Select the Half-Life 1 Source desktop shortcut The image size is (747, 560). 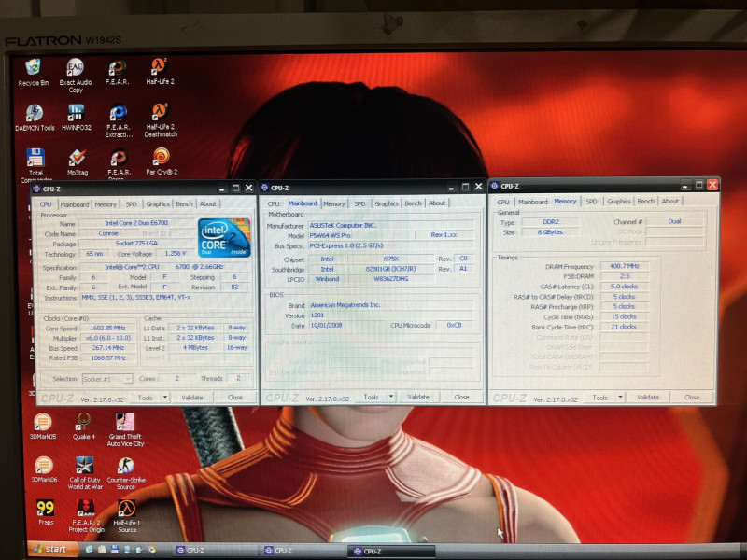click(127, 516)
